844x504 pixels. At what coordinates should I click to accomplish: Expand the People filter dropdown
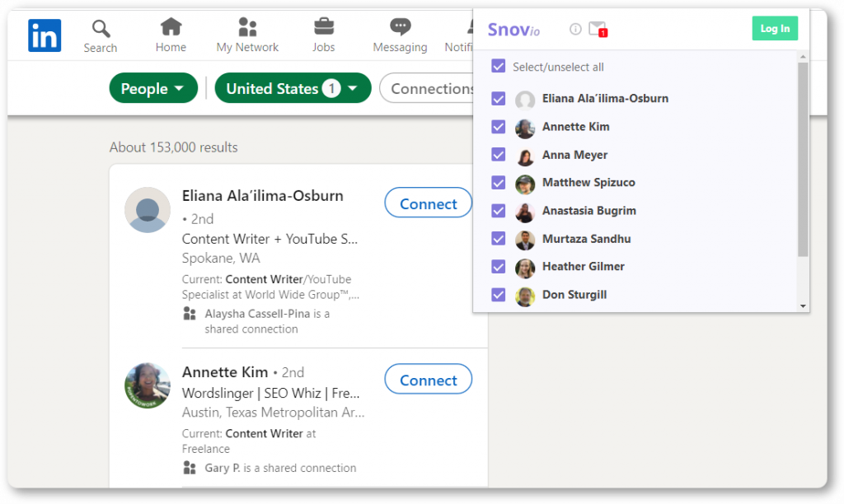pos(153,88)
